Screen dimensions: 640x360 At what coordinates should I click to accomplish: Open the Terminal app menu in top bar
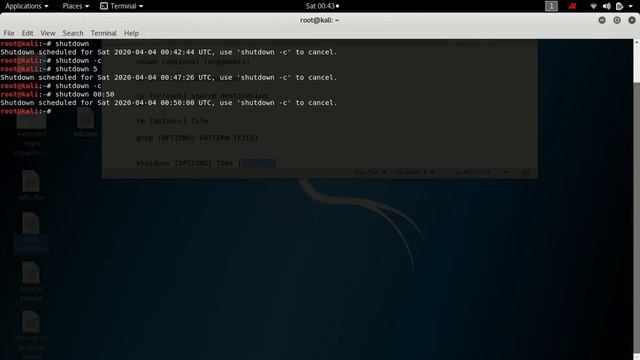click(x=122, y=6)
